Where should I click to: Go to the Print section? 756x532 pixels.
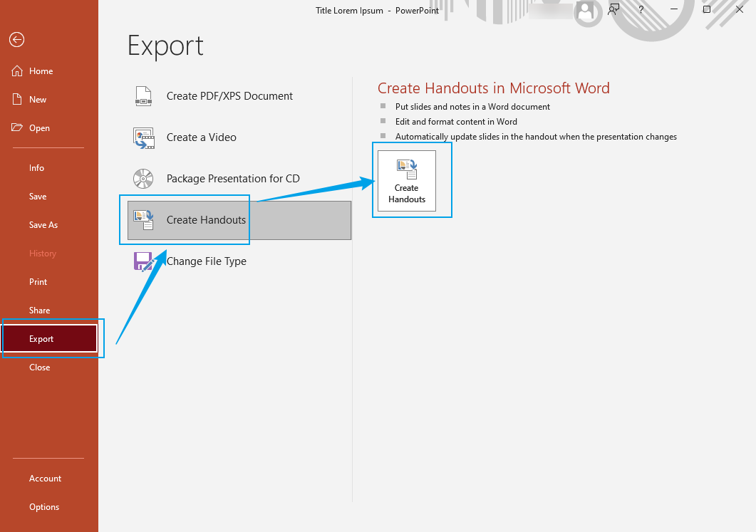38,281
